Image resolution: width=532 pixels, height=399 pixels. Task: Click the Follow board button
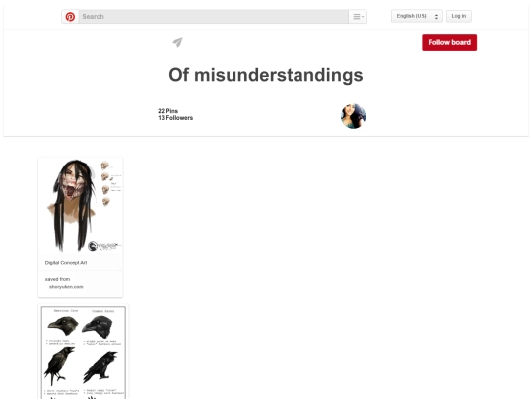[449, 42]
